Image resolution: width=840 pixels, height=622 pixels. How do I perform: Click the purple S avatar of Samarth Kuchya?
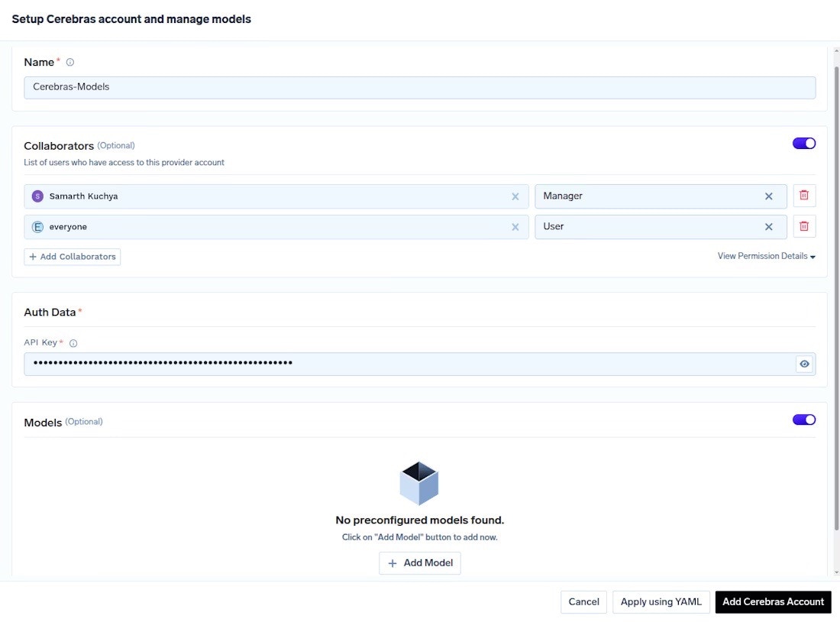37,196
